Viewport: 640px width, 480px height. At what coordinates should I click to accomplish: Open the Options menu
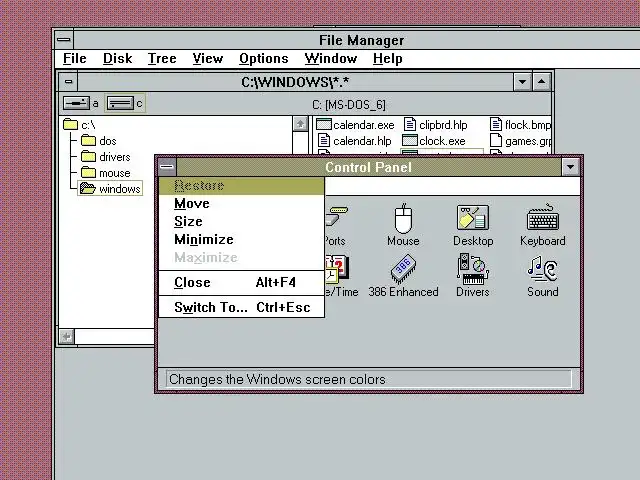point(264,58)
